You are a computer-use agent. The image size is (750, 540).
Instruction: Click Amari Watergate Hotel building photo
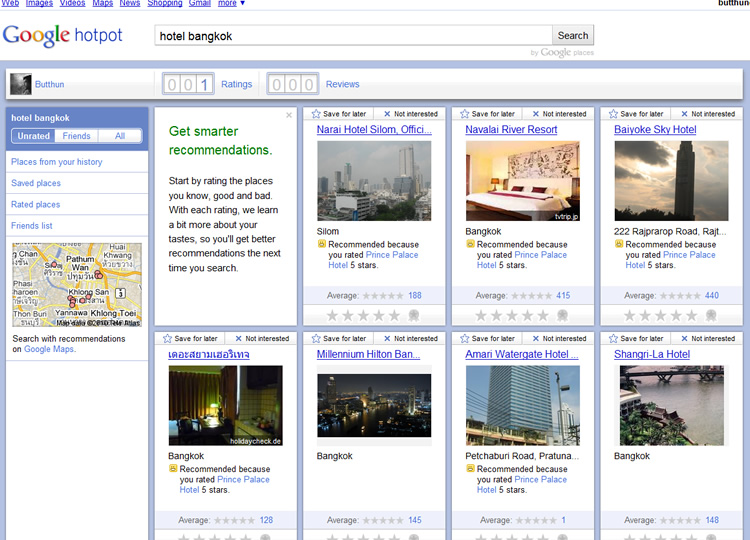click(523, 406)
